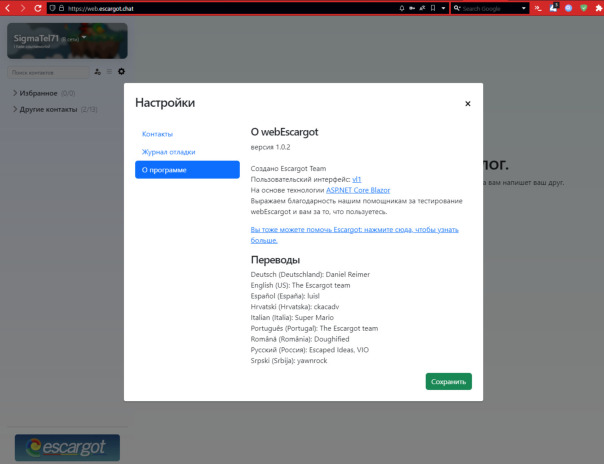Viewport: 604px width, 464px height.
Task: Click the search engine magnifier icon
Action: click(x=456, y=8)
